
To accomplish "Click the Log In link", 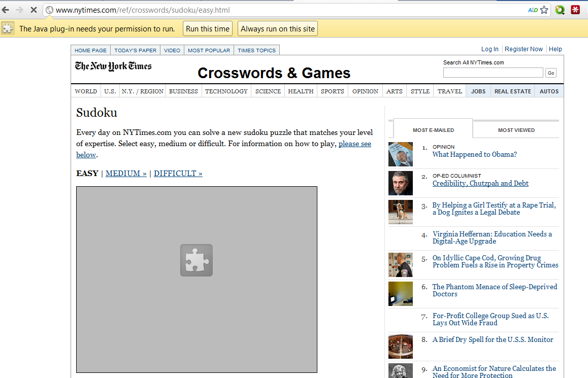I will 490,49.
